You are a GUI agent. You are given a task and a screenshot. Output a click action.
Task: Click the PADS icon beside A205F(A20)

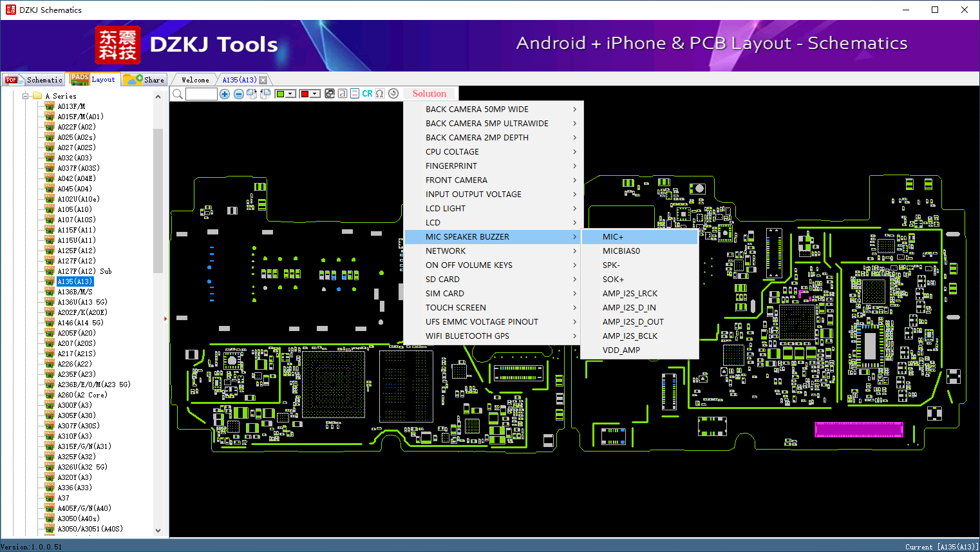[x=50, y=333]
